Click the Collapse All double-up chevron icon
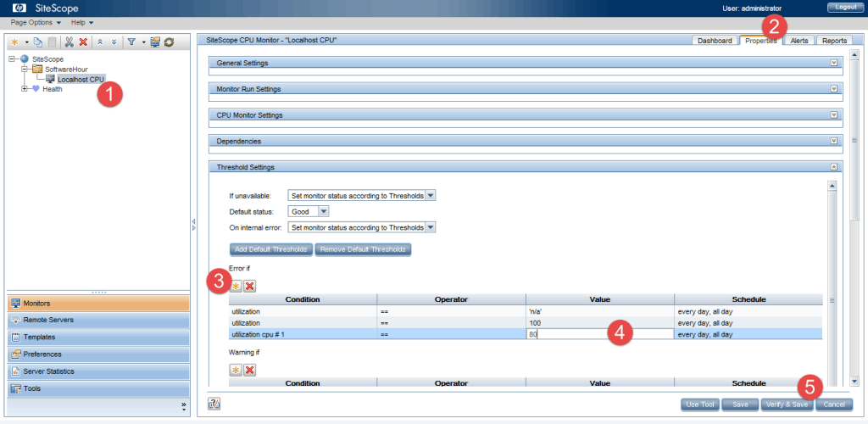This screenshot has width=868, height=424. (x=100, y=42)
